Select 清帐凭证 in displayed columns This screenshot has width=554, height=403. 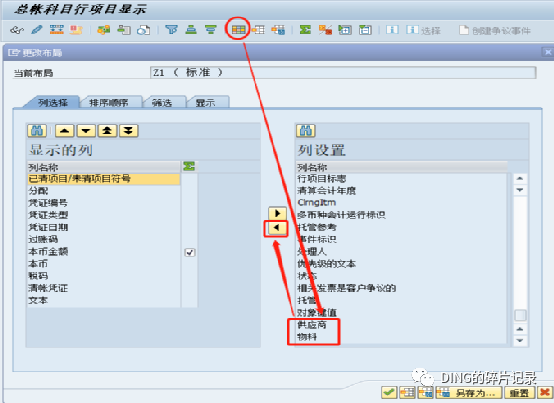click(104, 288)
